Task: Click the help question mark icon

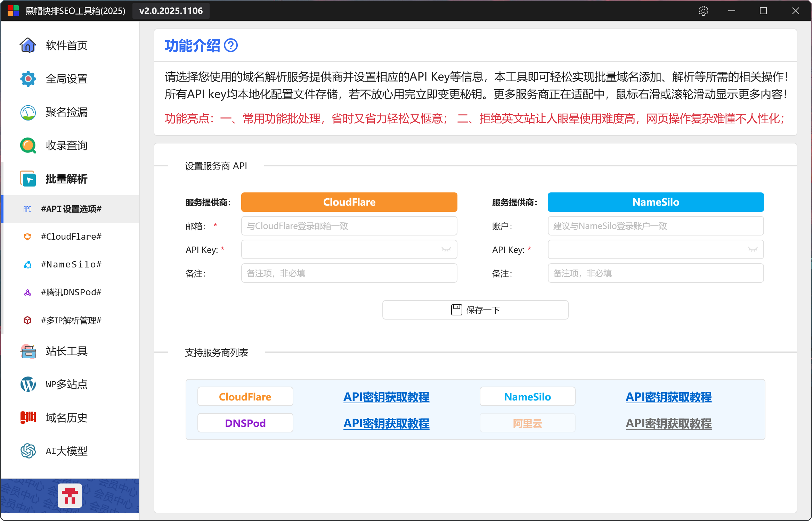Action: coord(231,46)
